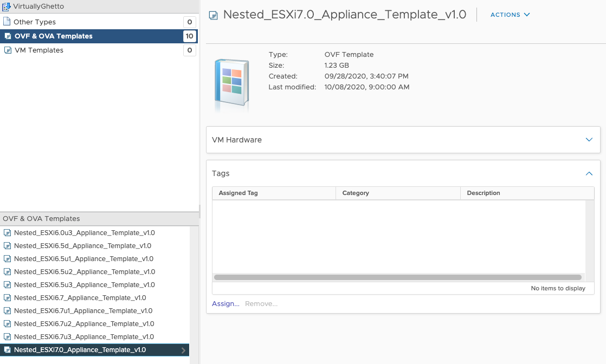Click the OVF & OVA Templates category icon

(8, 36)
